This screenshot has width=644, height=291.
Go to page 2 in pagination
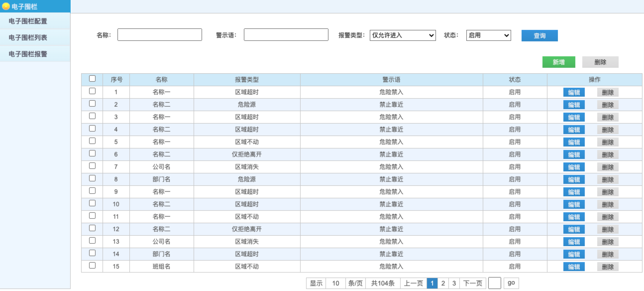[443, 283]
